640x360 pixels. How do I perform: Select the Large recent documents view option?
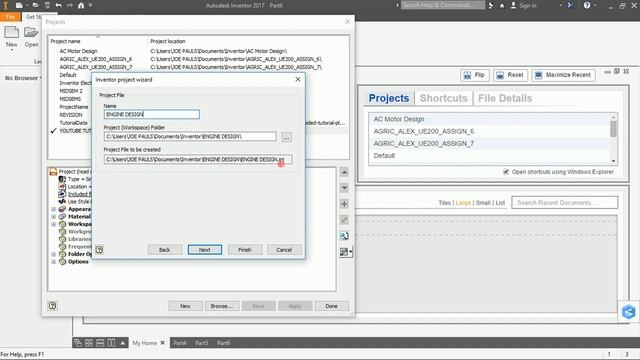(463, 203)
